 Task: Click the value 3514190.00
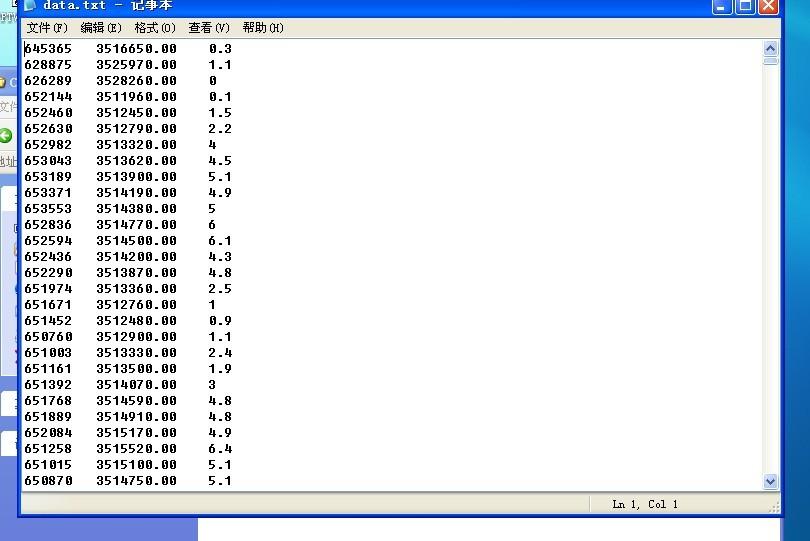click(x=136, y=193)
